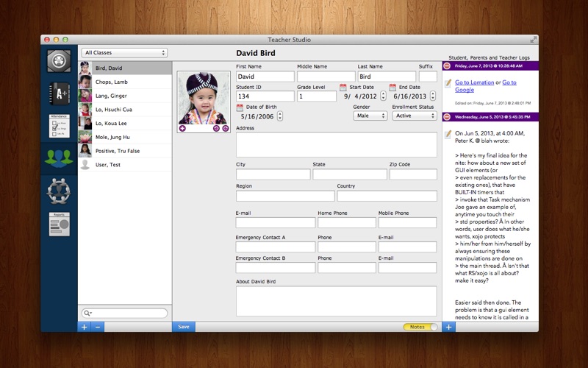Select the Students people icon in sidebar

(x=59, y=158)
